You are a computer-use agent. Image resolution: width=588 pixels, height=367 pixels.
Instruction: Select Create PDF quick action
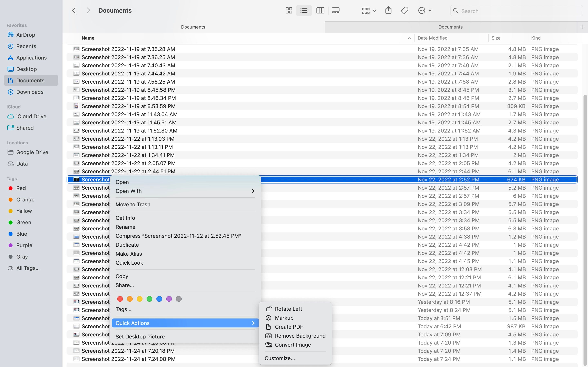(x=289, y=327)
